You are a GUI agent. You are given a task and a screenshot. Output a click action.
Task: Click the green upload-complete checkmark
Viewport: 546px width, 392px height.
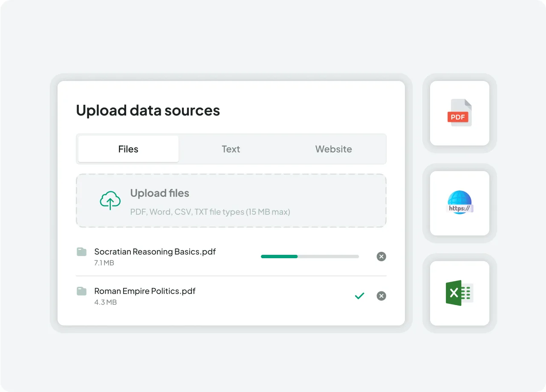pos(360,296)
